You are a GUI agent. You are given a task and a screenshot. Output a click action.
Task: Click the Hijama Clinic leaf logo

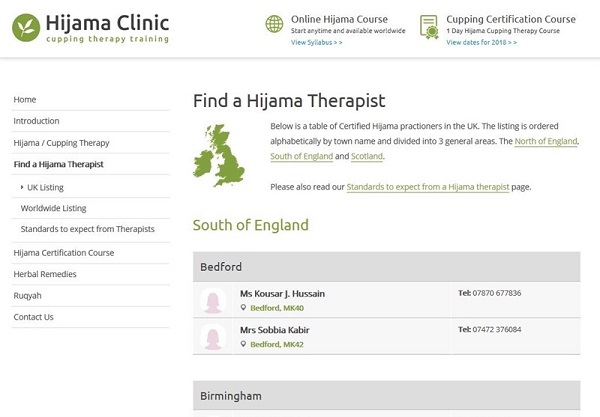point(26,27)
